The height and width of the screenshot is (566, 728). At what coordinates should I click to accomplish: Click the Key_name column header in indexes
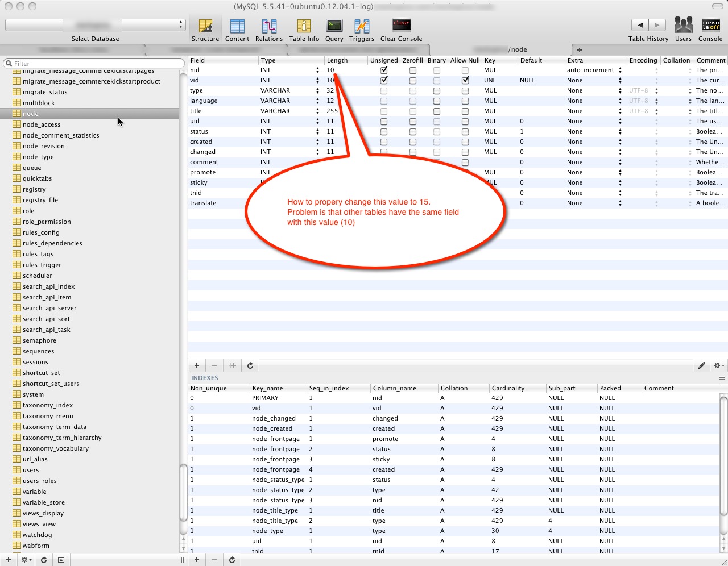[x=278, y=388]
